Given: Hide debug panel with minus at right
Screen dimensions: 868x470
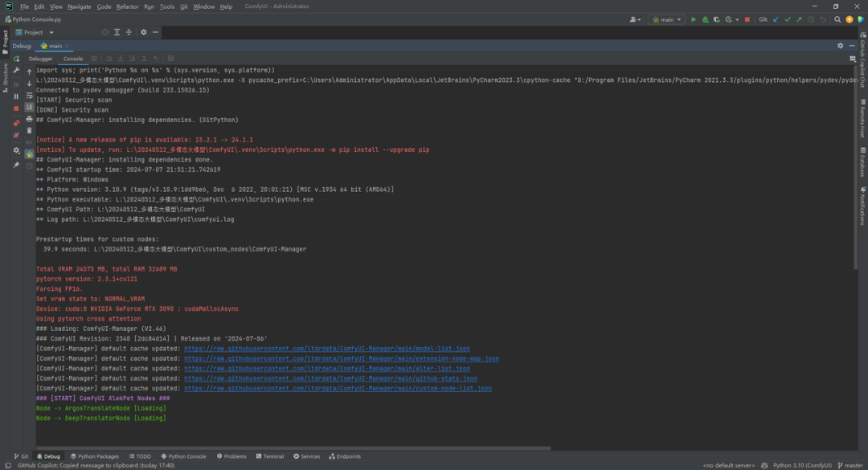Looking at the screenshot, I should 853,46.
